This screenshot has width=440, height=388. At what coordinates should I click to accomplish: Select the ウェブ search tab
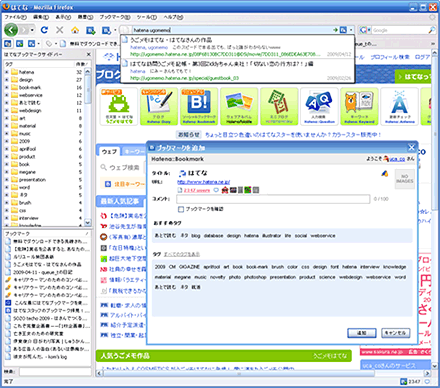[x=109, y=152]
